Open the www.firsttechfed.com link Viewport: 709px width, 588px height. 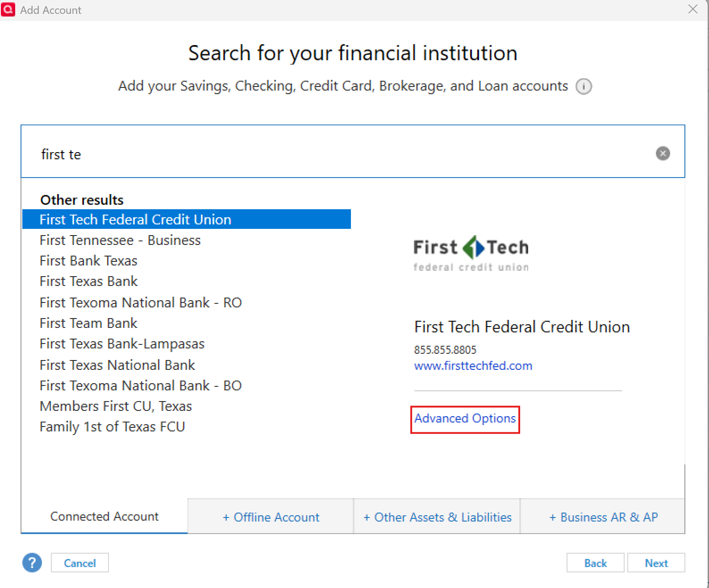coord(473,366)
